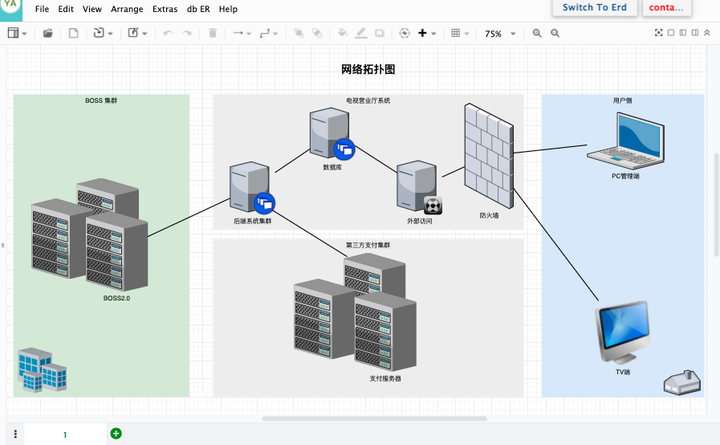Image resolution: width=720 pixels, height=445 pixels.
Task: Click the fit page fullscreen icon
Action: [658, 33]
